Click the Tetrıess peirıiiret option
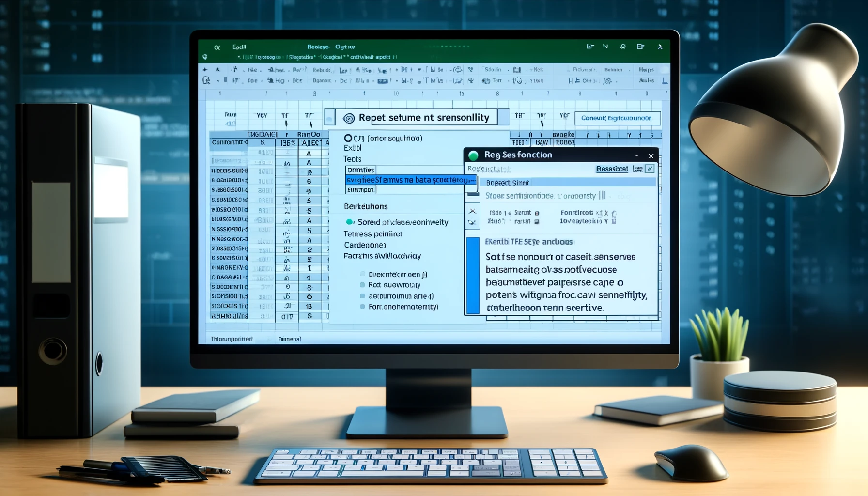 point(373,234)
